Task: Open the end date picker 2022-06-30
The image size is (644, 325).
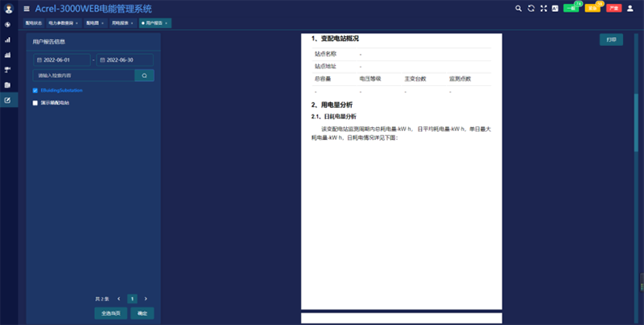Action: click(x=125, y=60)
